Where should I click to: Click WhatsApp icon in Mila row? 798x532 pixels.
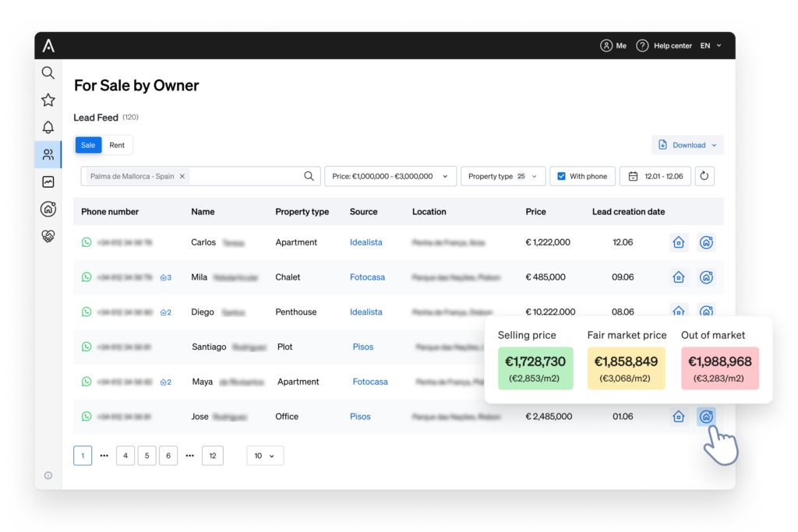(x=87, y=277)
